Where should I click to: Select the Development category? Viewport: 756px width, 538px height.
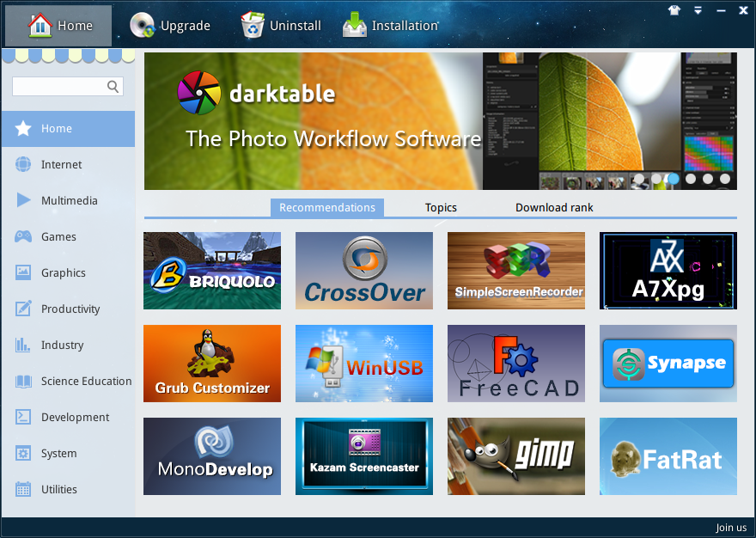68,418
